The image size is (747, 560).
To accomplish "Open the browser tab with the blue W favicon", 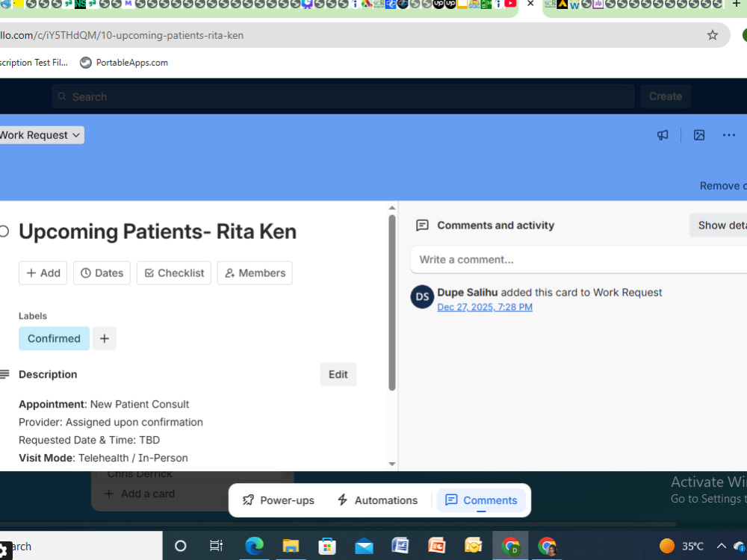I will click(x=574, y=4).
